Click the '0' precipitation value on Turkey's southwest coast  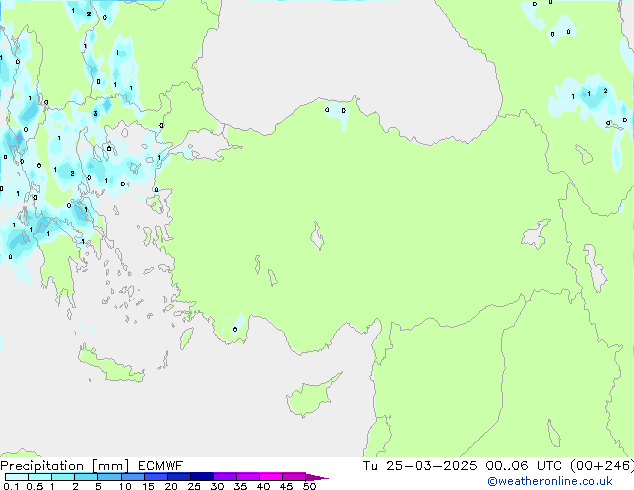(x=235, y=329)
